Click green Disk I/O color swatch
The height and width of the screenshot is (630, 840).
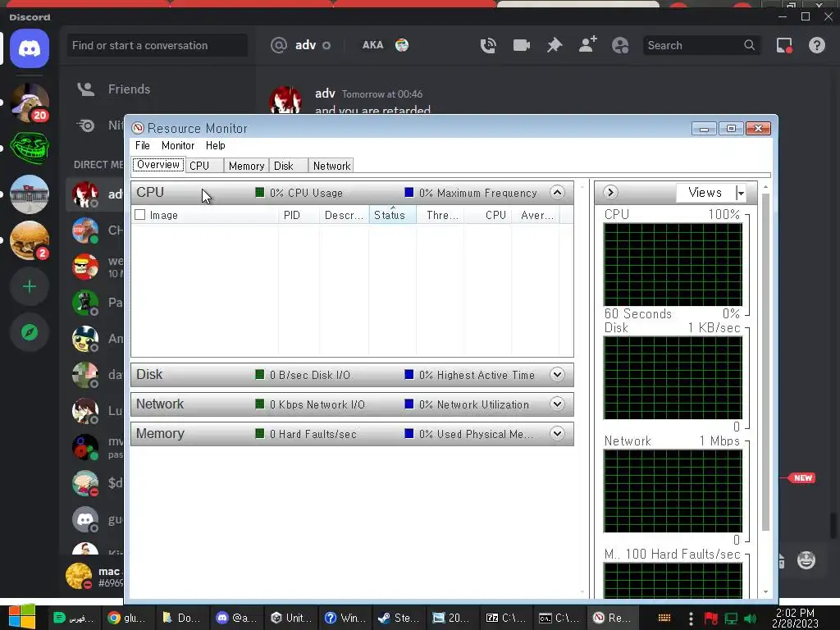[260, 374]
